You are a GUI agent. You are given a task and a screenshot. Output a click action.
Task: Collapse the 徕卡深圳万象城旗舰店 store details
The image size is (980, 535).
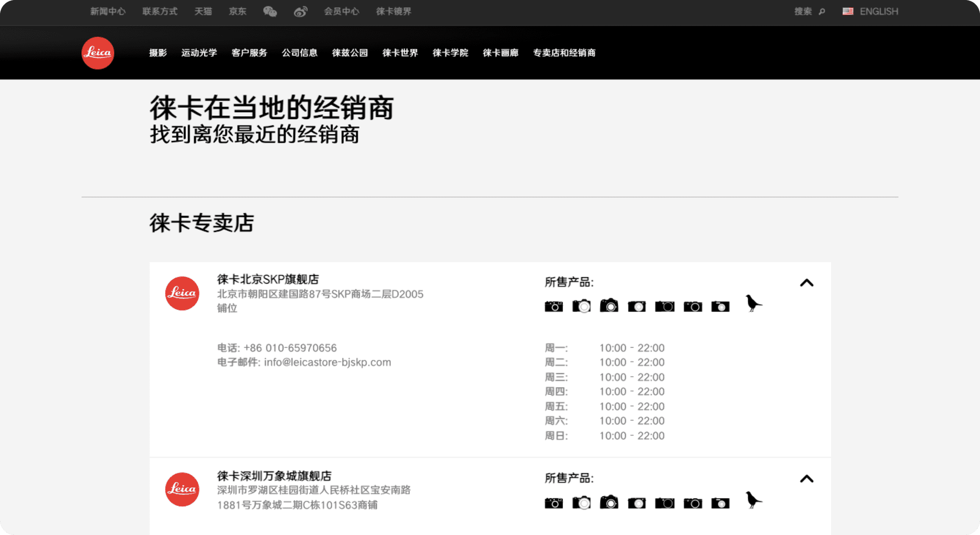[807, 479]
